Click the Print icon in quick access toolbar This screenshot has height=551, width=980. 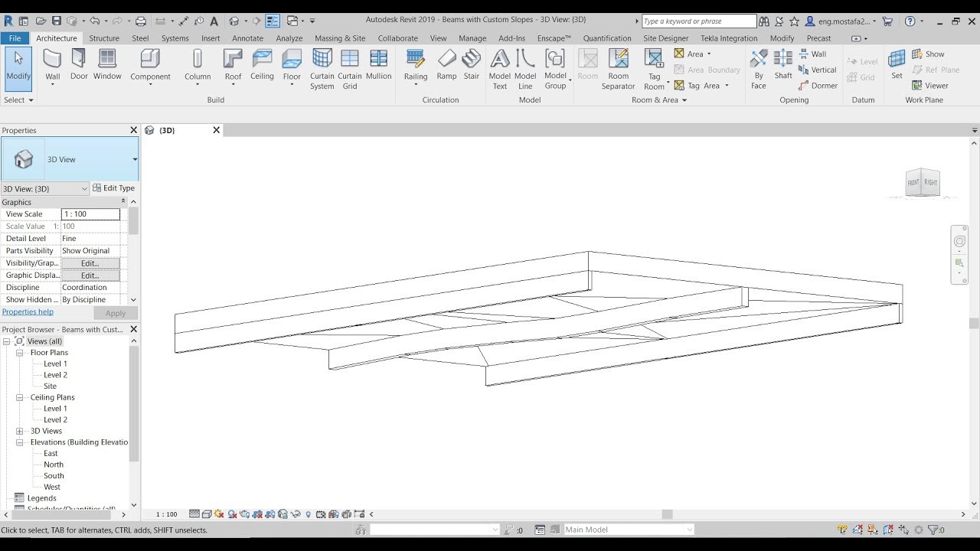(141, 21)
